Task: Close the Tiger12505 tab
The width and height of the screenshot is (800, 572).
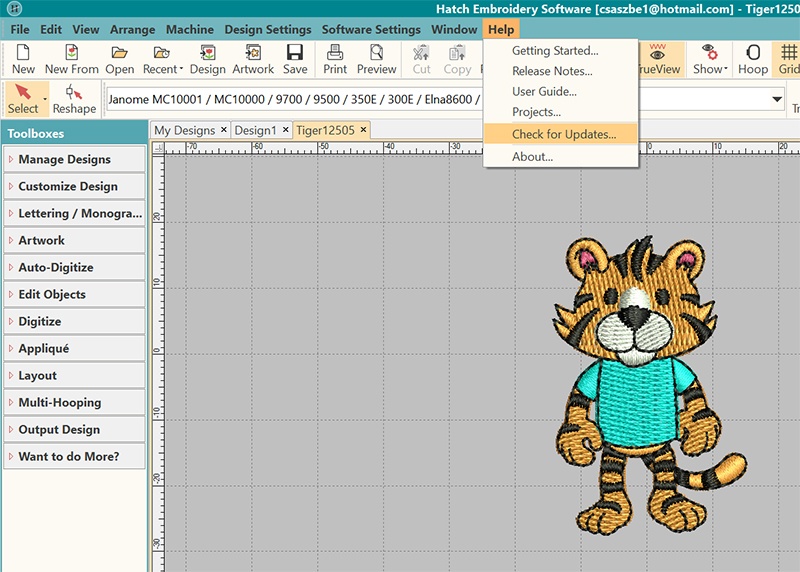Action: click(x=364, y=130)
